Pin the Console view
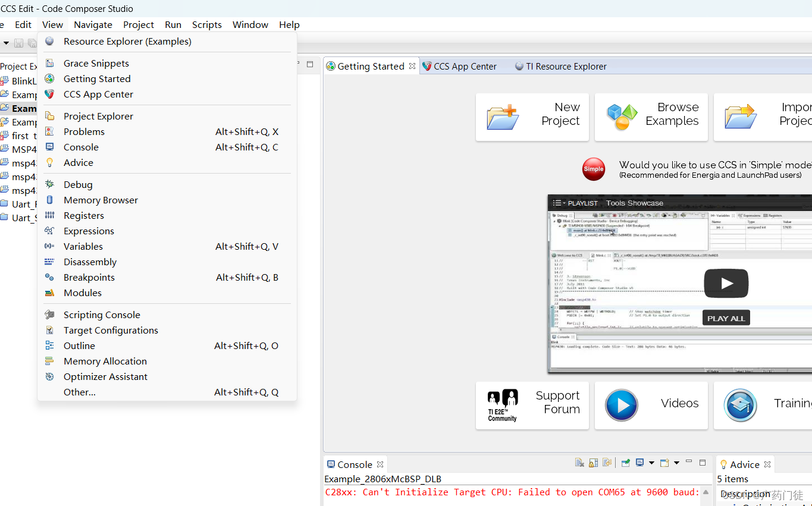 coord(625,463)
